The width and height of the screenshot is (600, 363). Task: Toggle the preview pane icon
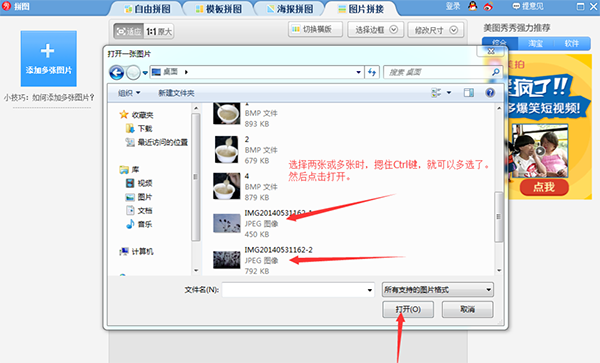pyautogui.click(x=469, y=93)
